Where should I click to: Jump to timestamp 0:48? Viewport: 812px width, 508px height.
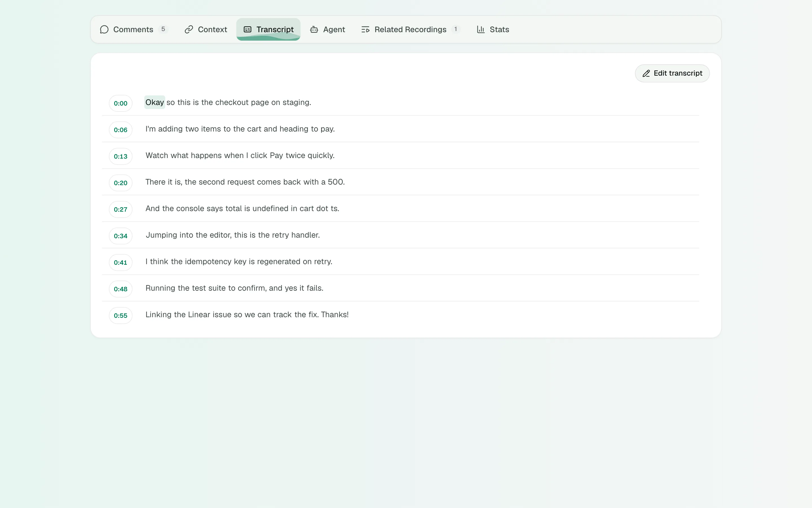pyautogui.click(x=120, y=289)
